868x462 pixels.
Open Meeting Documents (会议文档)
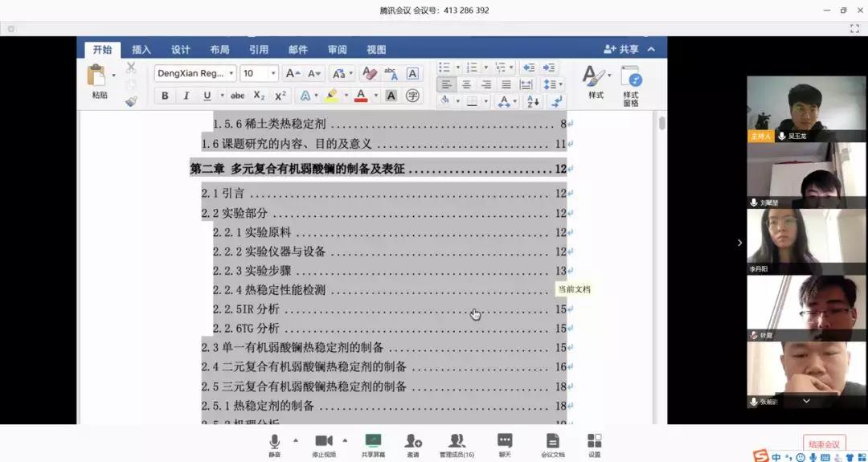pyautogui.click(x=552, y=444)
